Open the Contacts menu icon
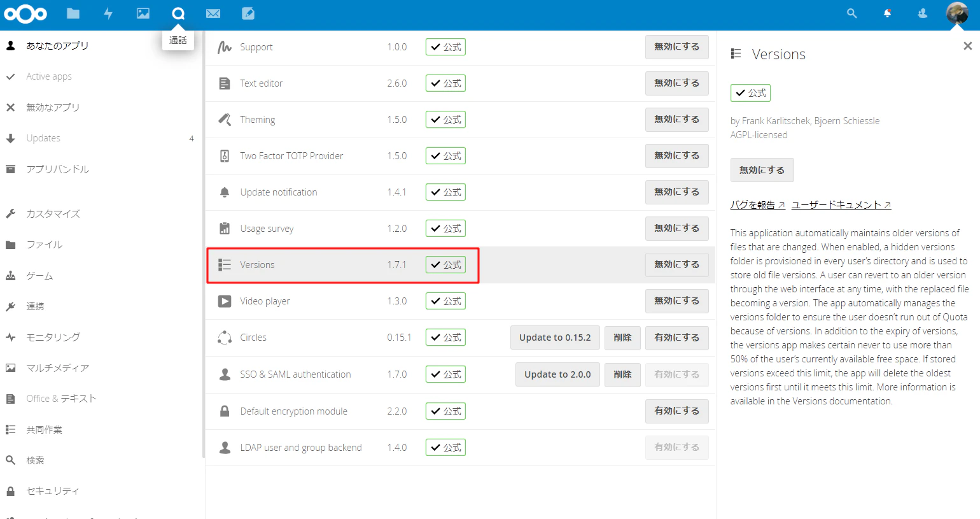This screenshot has width=980, height=519. point(922,13)
